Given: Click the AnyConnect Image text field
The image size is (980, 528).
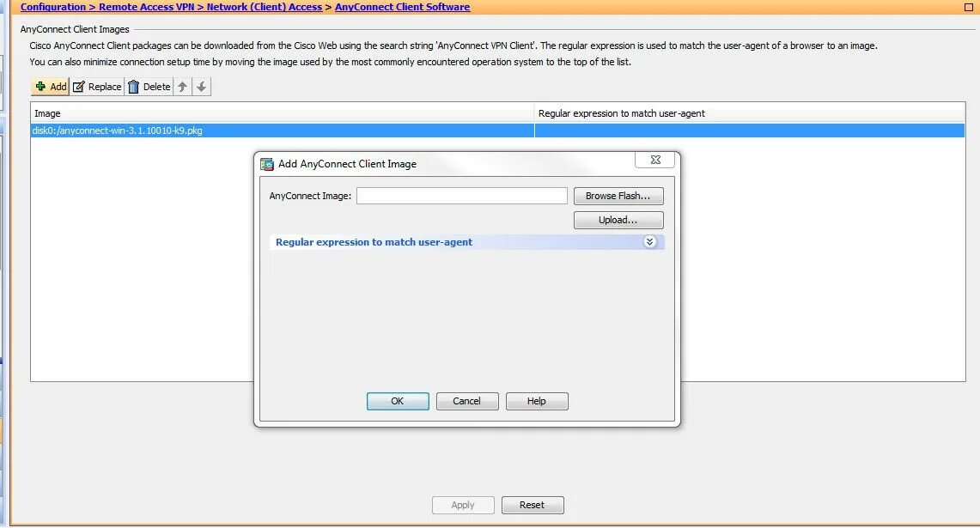Looking at the screenshot, I should tap(462, 197).
